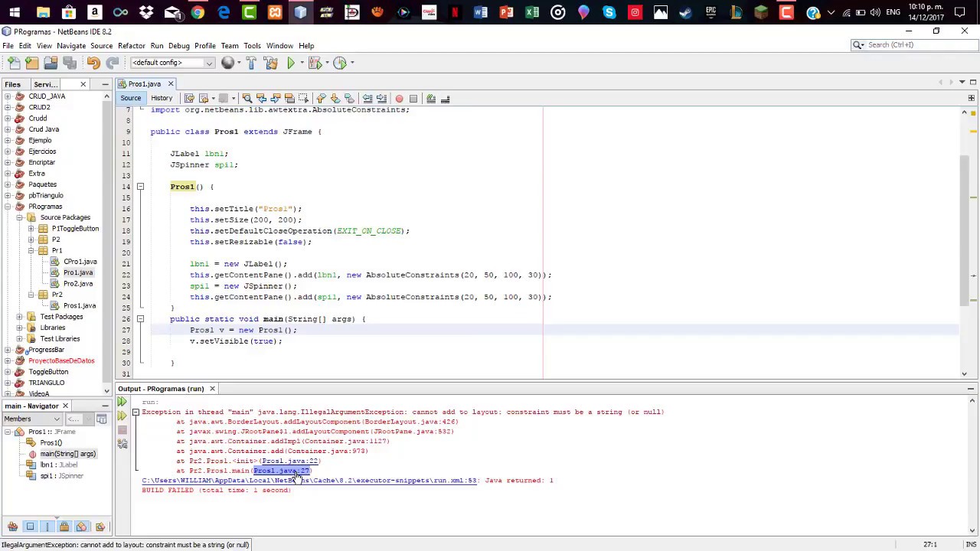Select lbn1 : JLabel in Navigator

click(59, 465)
